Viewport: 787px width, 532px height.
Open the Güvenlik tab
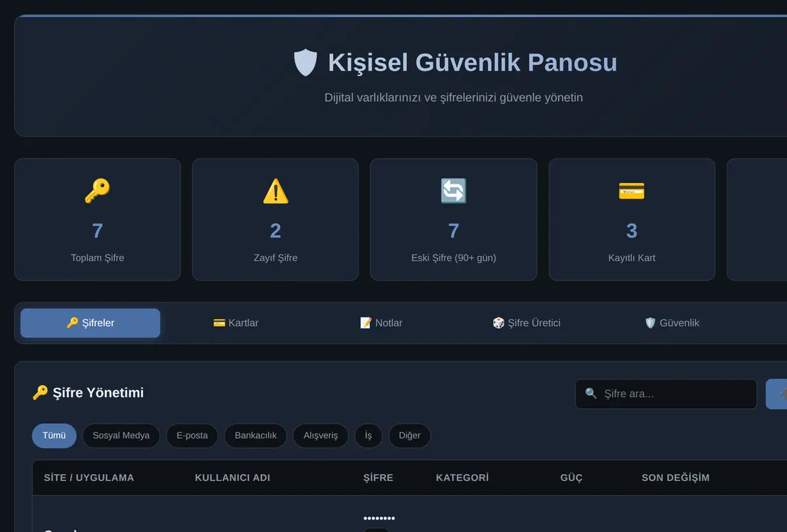coord(672,323)
